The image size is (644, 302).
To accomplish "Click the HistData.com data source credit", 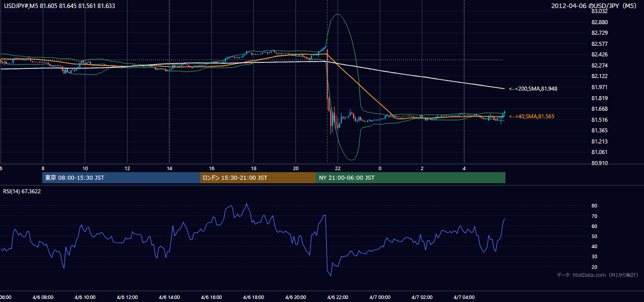I will 597,275.
